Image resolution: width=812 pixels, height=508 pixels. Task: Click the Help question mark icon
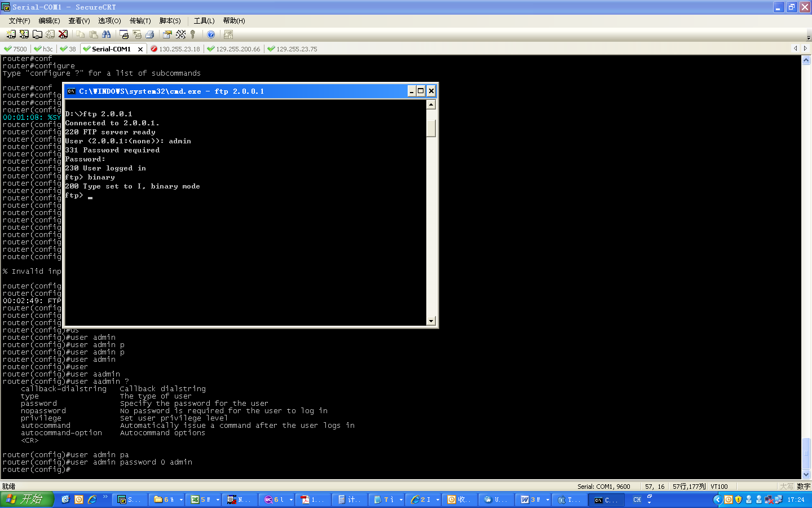coord(211,34)
